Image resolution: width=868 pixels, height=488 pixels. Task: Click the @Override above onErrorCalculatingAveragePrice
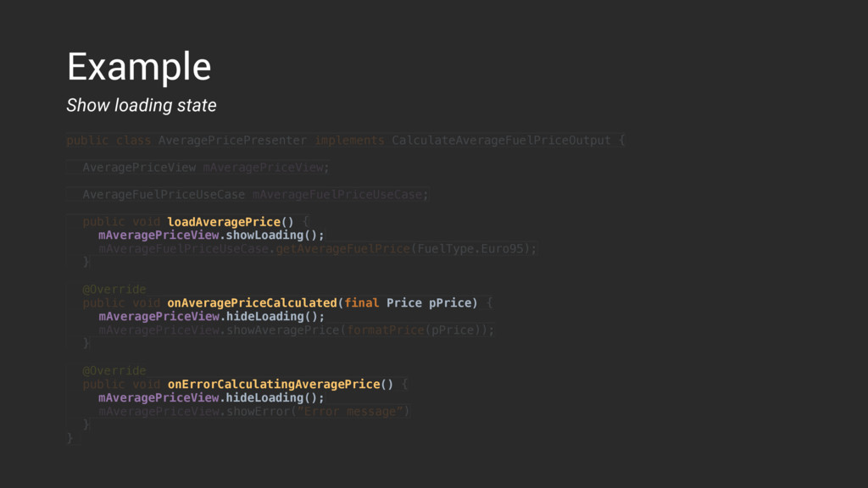pyautogui.click(x=114, y=371)
